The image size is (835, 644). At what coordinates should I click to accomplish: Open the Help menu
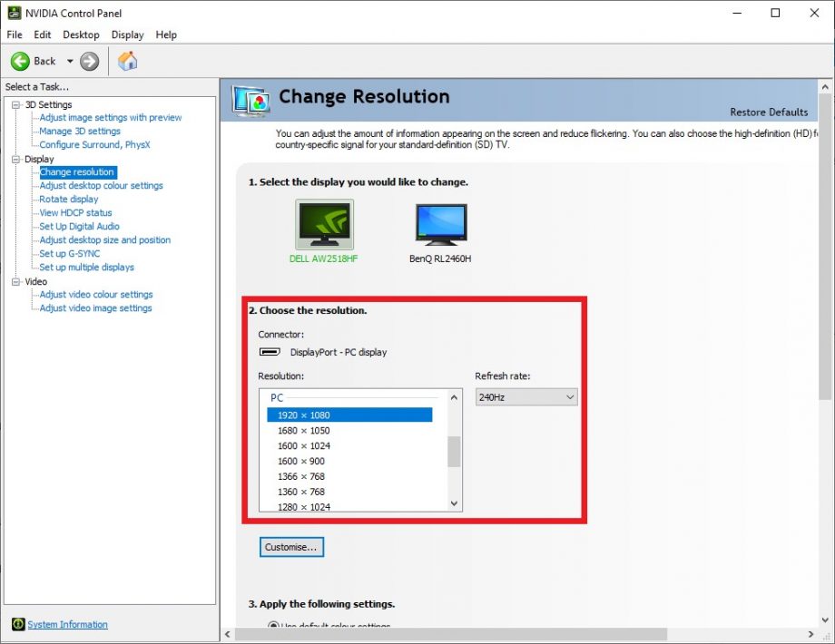(166, 34)
